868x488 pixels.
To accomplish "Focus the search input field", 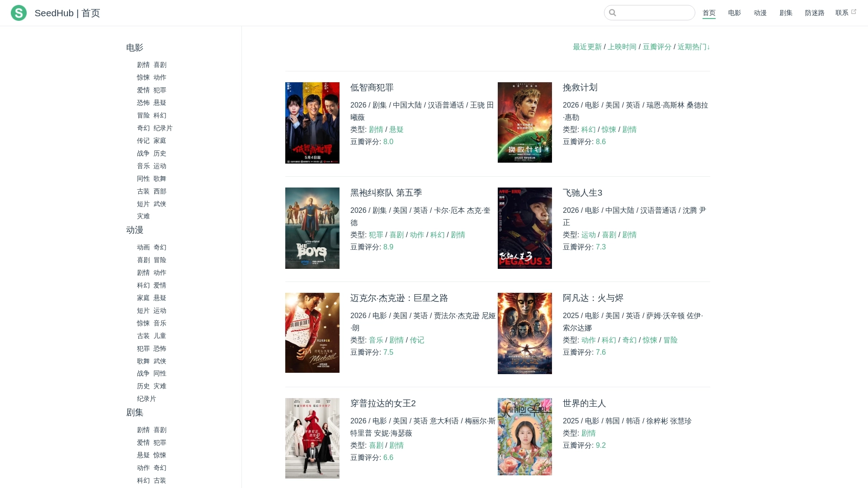I will (649, 13).
